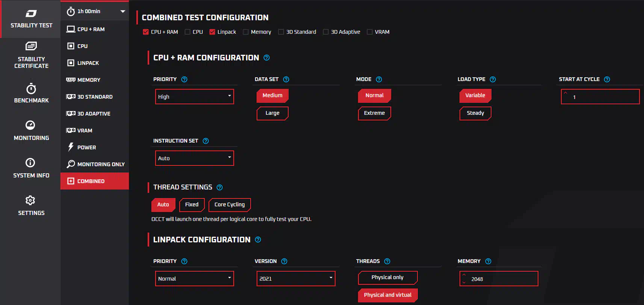Open the Linpack Version 2021 dropdown
This screenshot has height=305, width=644.
296,278
